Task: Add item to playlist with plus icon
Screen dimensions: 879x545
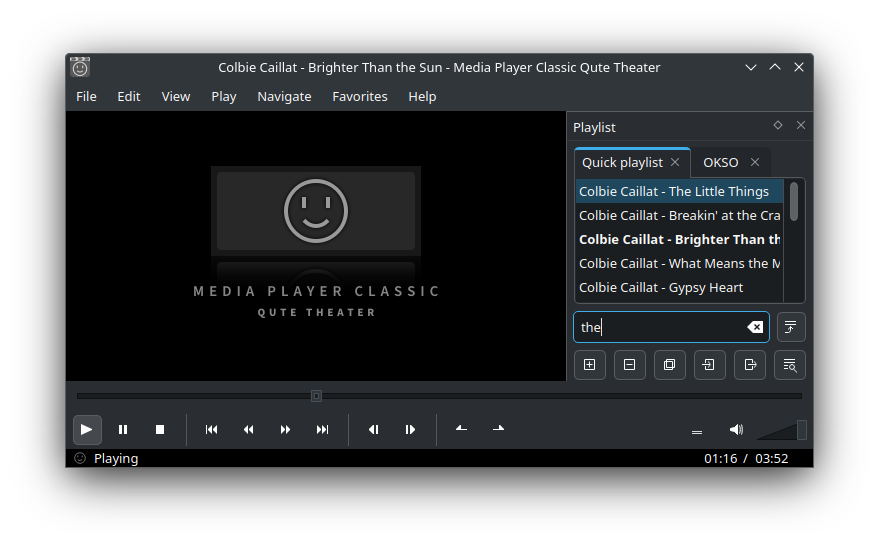Action: point(590,365)
